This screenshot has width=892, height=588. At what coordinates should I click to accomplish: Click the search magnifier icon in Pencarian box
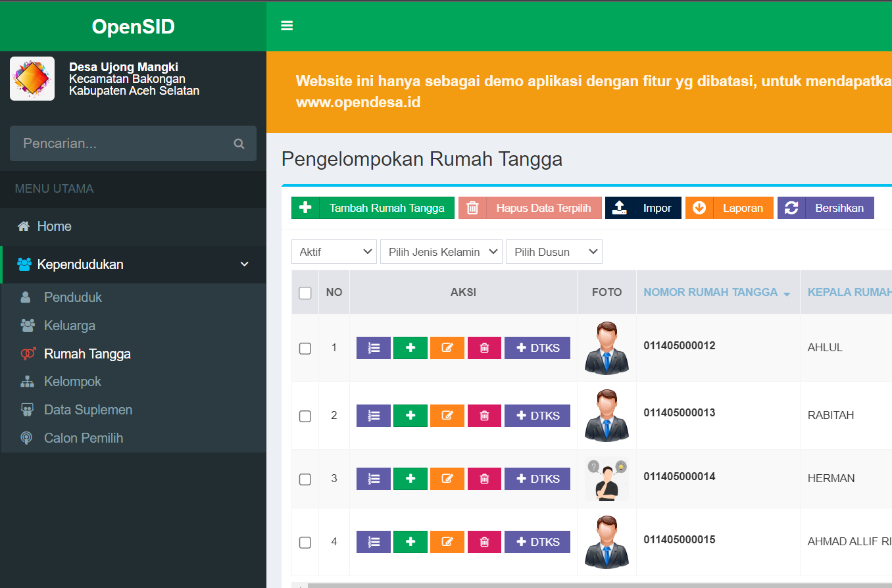pos(239,143)
